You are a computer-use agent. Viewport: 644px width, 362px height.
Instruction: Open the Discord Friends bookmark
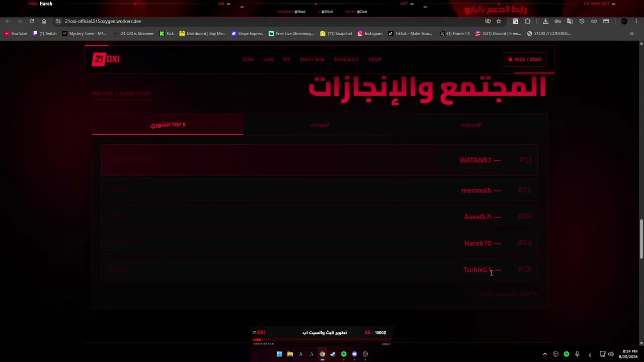[x=498, y=33]
